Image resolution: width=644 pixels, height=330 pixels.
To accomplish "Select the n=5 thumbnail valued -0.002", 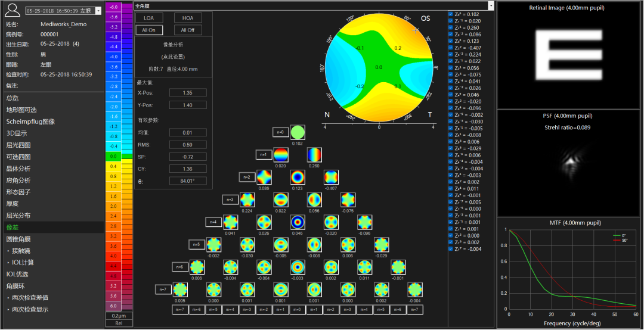I will point(213,245).
